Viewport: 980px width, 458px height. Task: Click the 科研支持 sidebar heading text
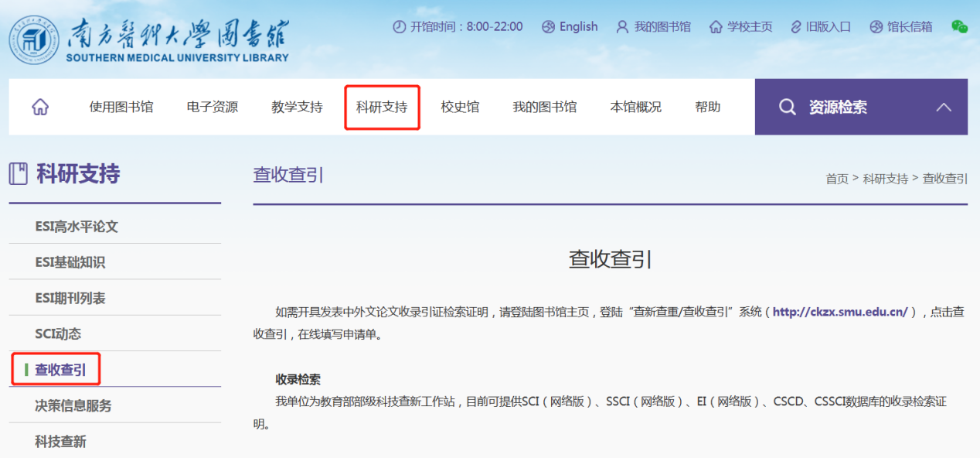pos(78,174)
